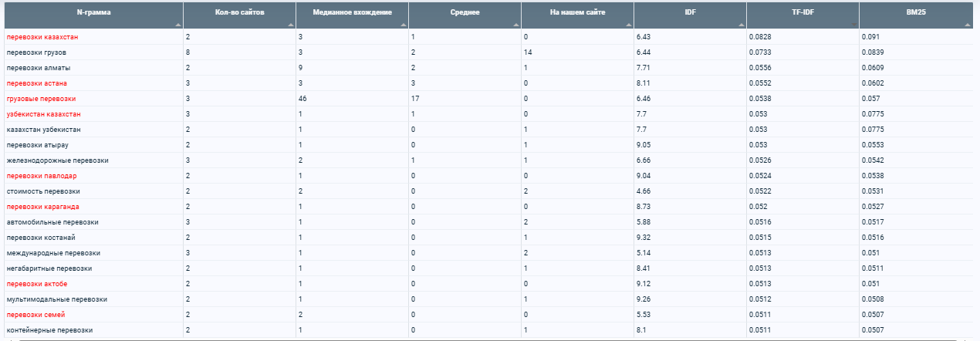Click sort arrow in N-грамма column
The width and height of the screenshot is (980, 341).
click(179, 25)
